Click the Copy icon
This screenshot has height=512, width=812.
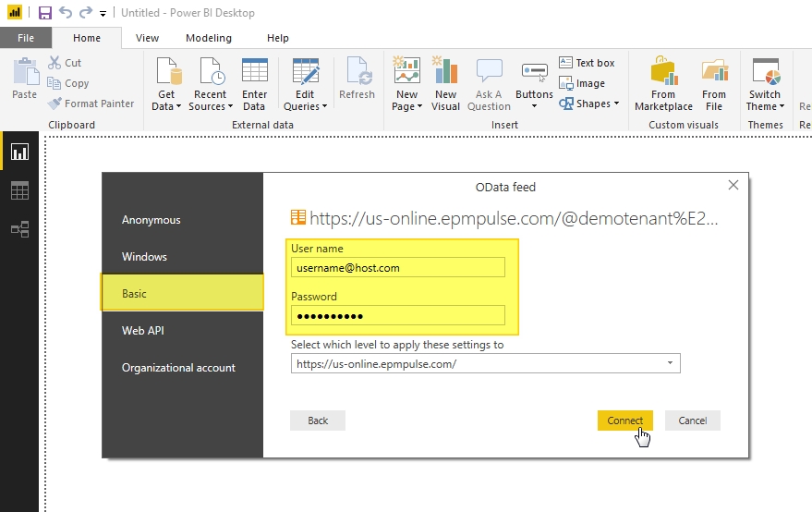[54, 83]
